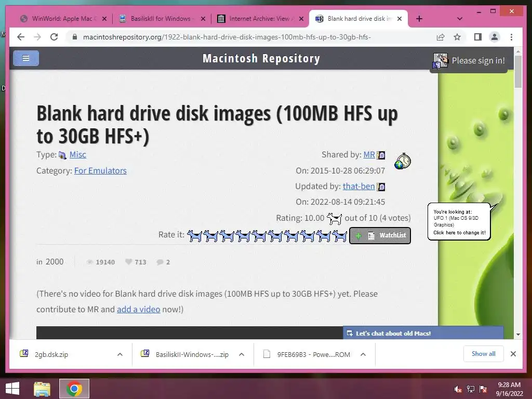Click the Misc type icon
Viewport: 532px width, 399px height.
pos(62,155)
